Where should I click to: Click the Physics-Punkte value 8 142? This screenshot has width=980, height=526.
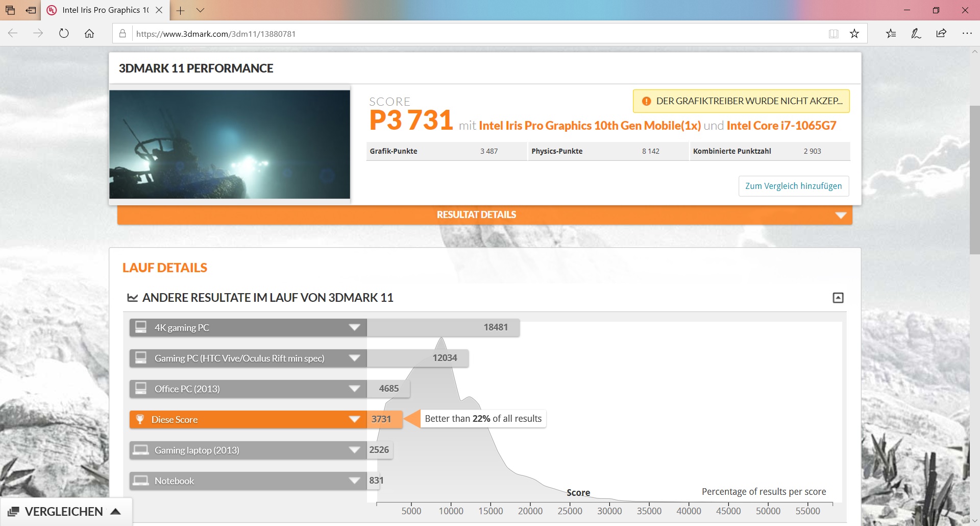pos(651,151)
